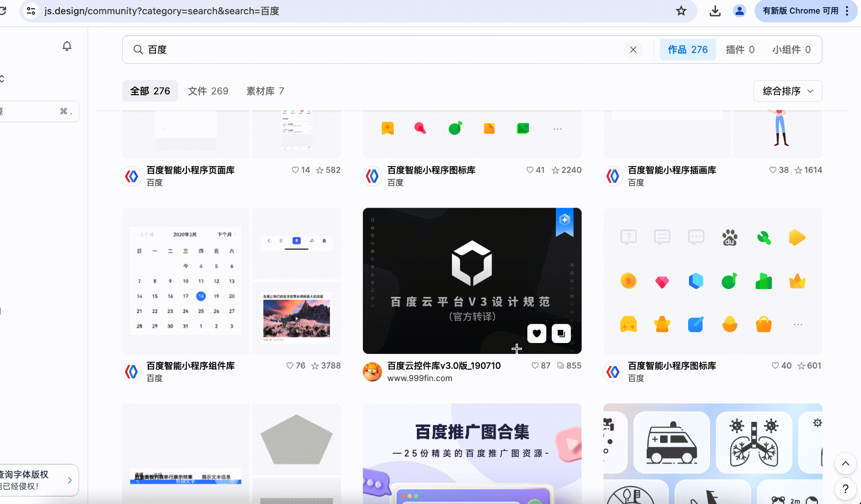Image resolution: width=861 pixels, height=504 pixels.
Task: Click the heart count 14 on 页面库
Action: click(x=301, y=170)
